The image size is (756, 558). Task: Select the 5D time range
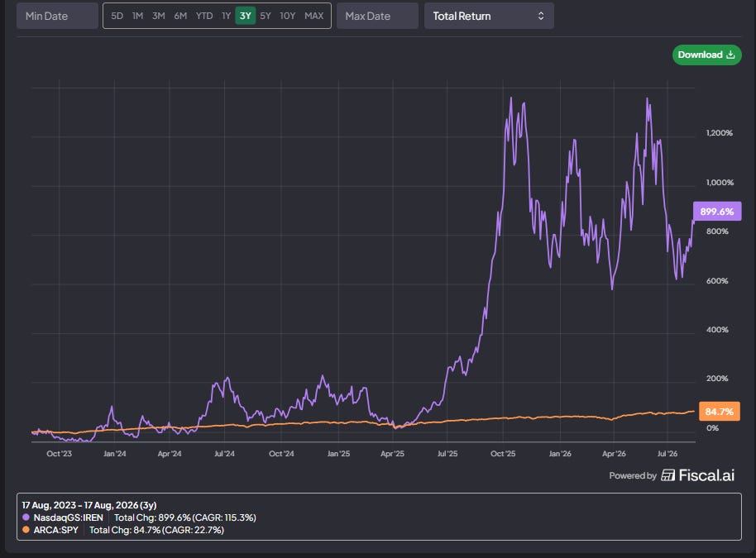pyautogui.click(x=117, y=16)
